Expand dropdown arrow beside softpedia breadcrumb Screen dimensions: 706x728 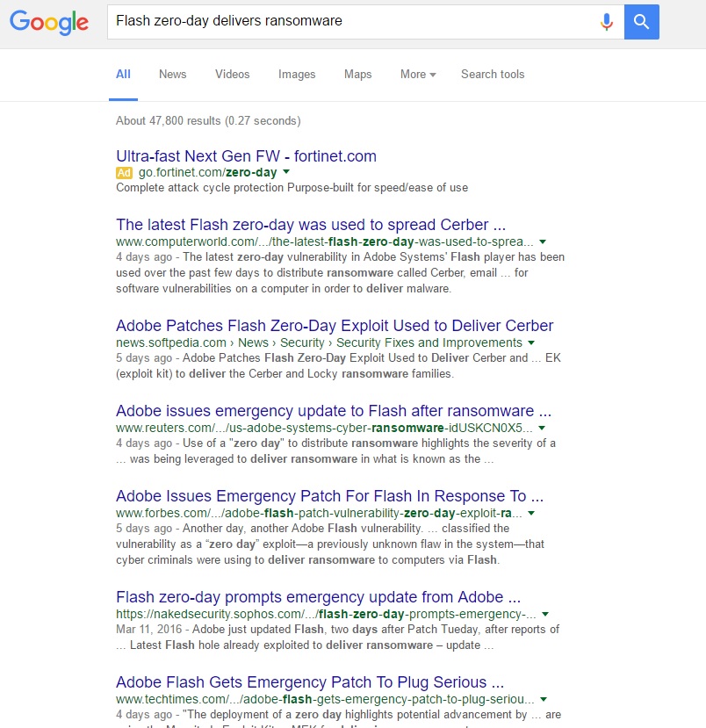click(x=531, y=342)
